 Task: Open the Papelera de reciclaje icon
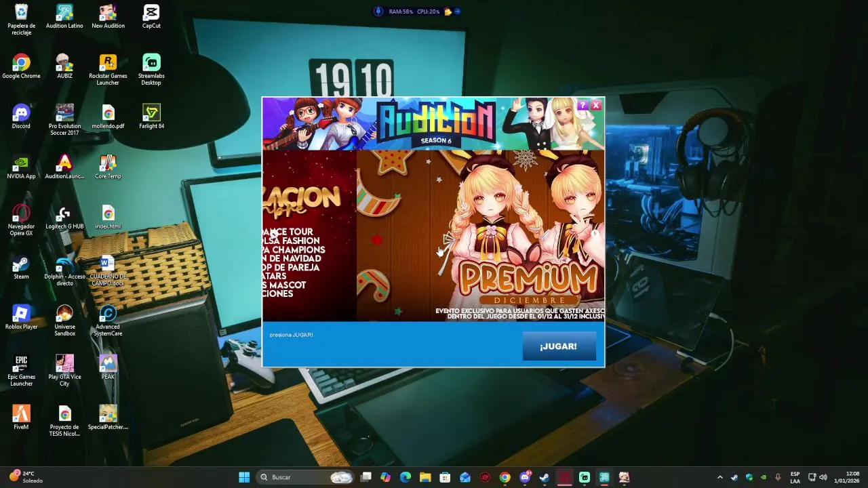(x=21, y=20)
